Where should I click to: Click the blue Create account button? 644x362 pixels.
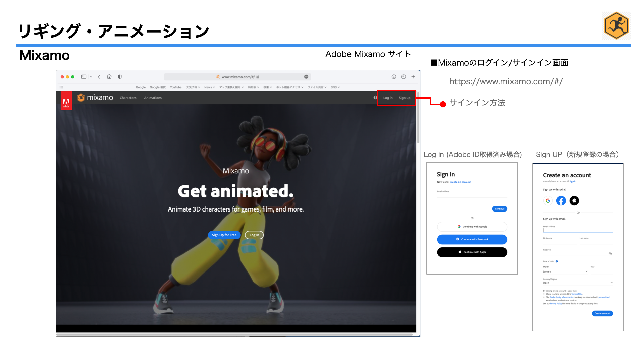click(x=602, y=313)
